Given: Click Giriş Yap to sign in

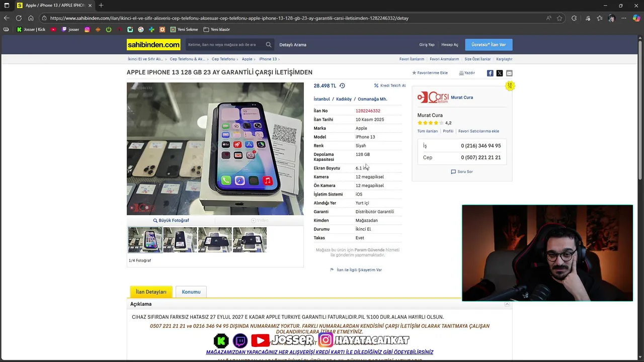Looking at the screenshot, I should tap(427, 45).
